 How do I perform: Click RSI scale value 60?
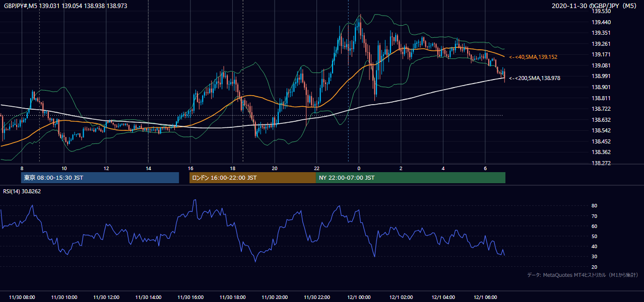pyautogui.click(x=595, y=226)
